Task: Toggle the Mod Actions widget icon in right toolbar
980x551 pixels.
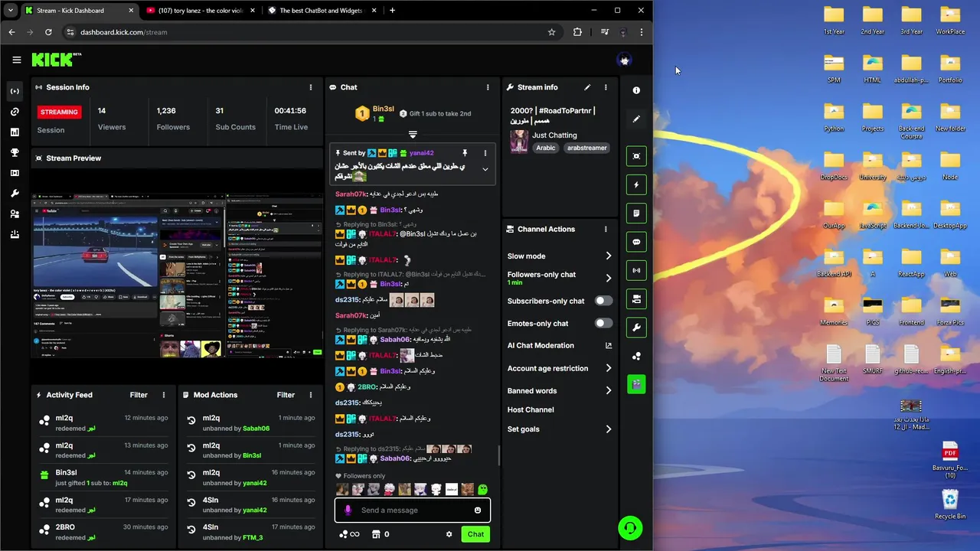Action: (636, 214)
